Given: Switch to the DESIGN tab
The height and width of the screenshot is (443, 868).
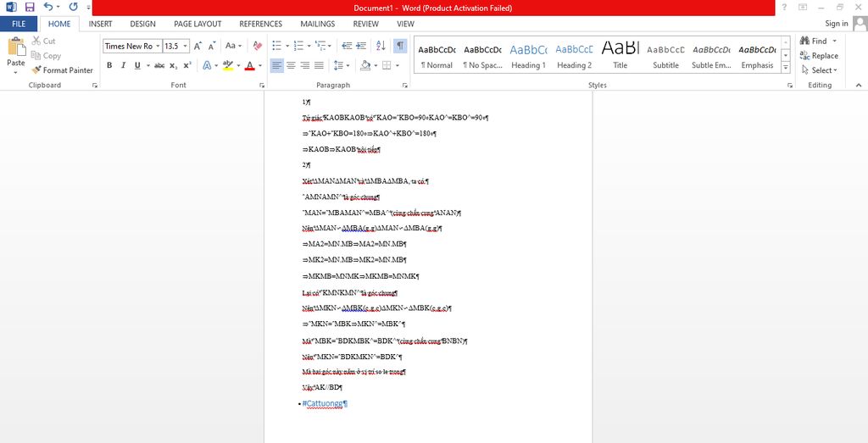Looking at the screenshot, I should (142, 24).
